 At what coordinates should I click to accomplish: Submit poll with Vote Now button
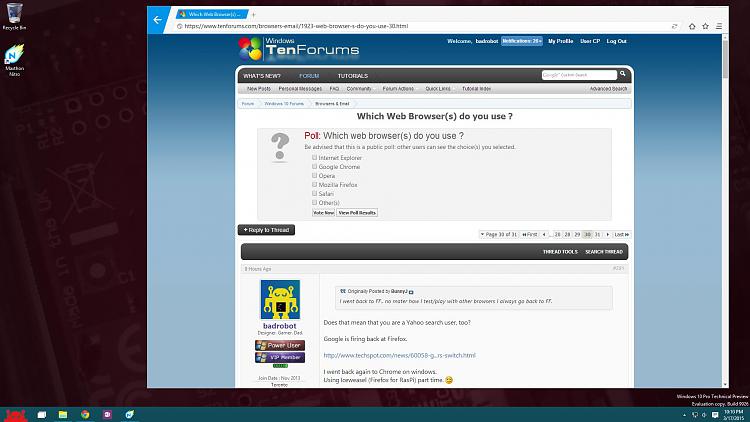click(323, 213)
